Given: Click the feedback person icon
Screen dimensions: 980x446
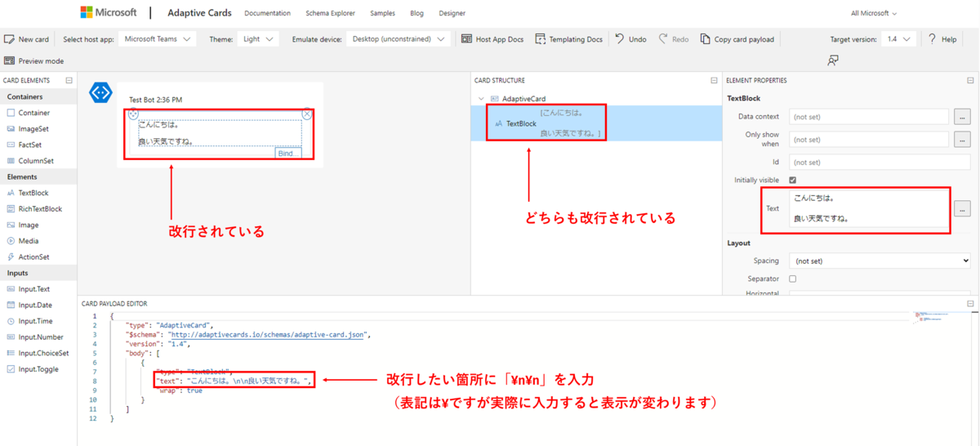Looking at the screenshot, I should coord(833,61).
